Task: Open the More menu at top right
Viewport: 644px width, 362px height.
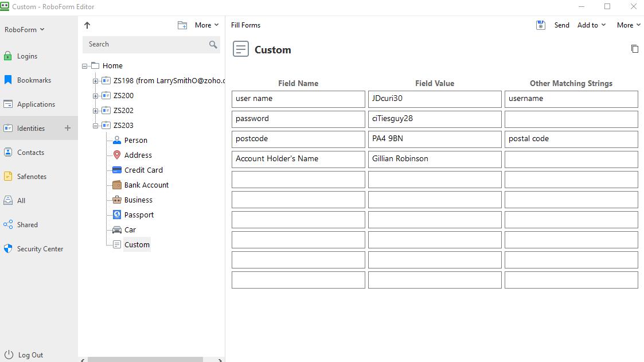Action: pos(628,25)
